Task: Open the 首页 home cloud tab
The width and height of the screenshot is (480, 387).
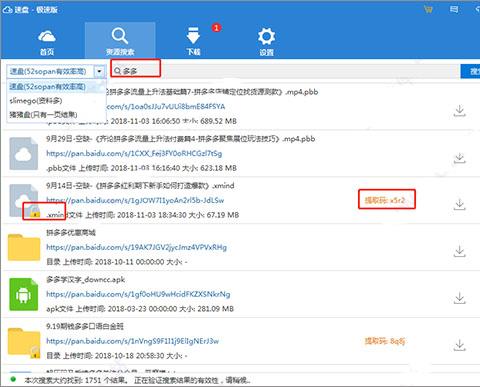Action: click(47, 42)
